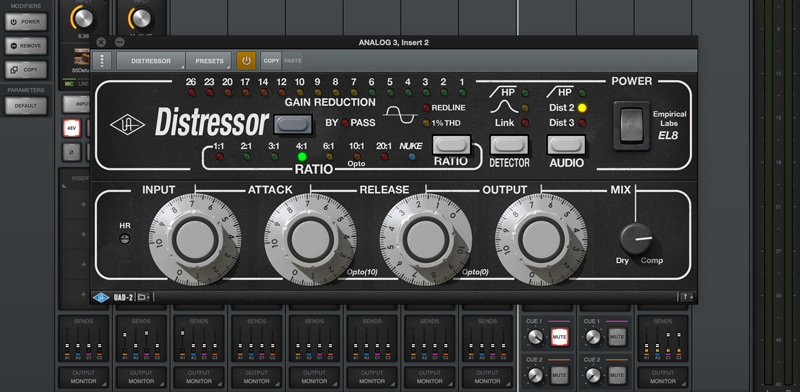Screen dimensions: 800x392
Task: Click the audio HP LED
Action: pos(582,93)
